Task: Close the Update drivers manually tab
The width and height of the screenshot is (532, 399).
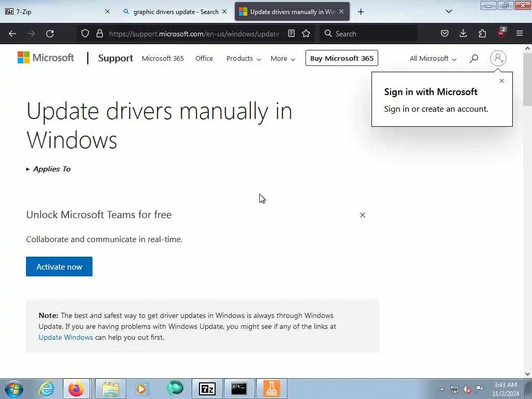Action: (x=341, y=11)
